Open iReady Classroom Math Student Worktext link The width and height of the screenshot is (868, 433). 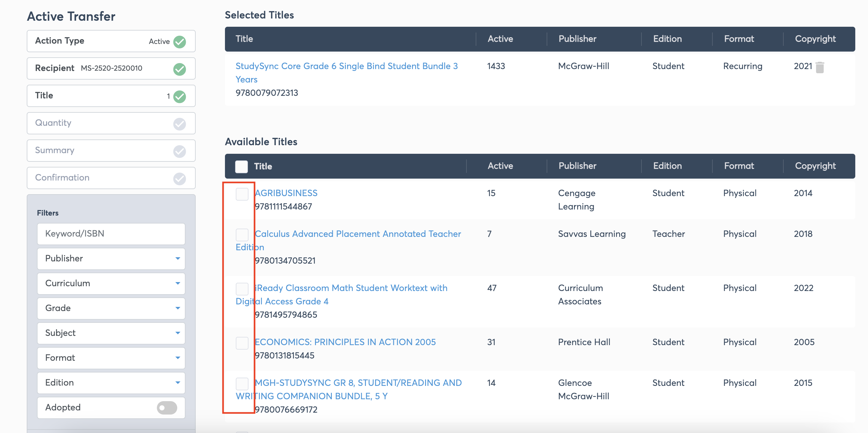pyautogui.click(x=351, y=288)
